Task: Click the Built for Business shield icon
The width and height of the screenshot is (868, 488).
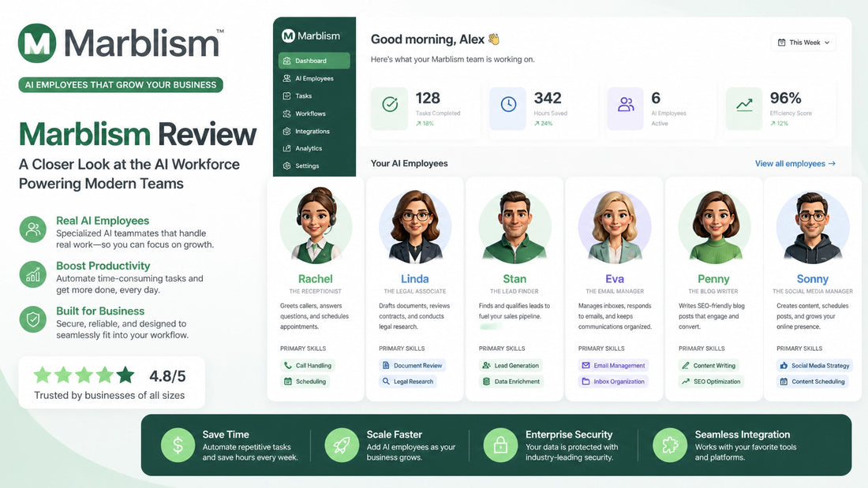Action: (32, 319)
